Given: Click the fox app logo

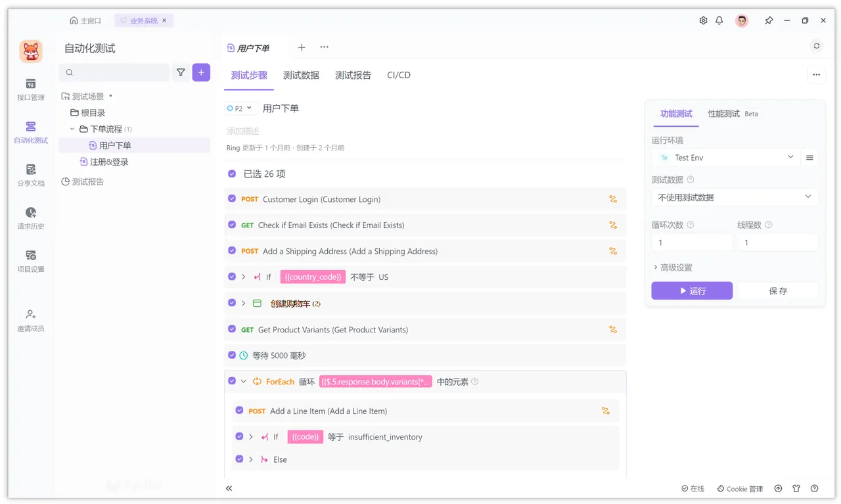Looking at the screenshot, I should (31, 51).
